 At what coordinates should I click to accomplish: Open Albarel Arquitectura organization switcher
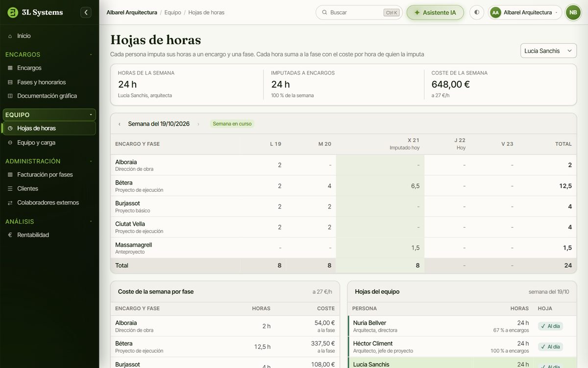525,12
